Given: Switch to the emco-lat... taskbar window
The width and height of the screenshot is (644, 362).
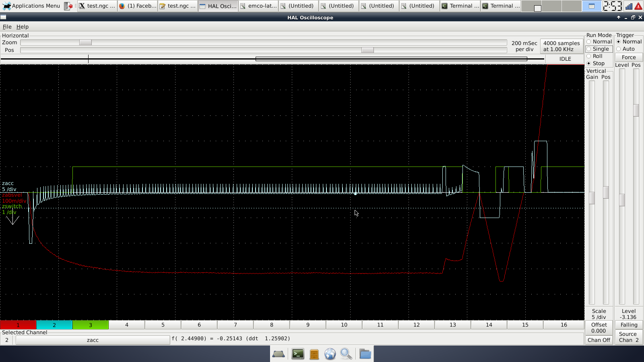Looking at the screenshot, I should 258,6.
